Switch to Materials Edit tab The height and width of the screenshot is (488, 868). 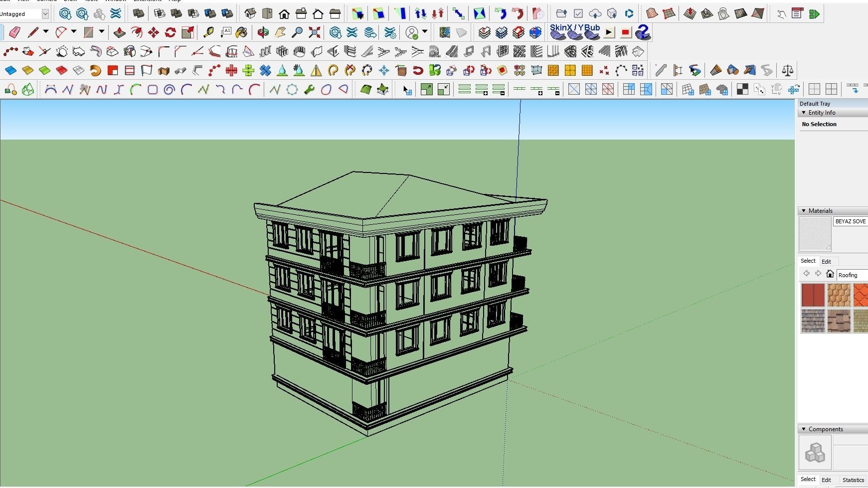[x=826, y=262]
